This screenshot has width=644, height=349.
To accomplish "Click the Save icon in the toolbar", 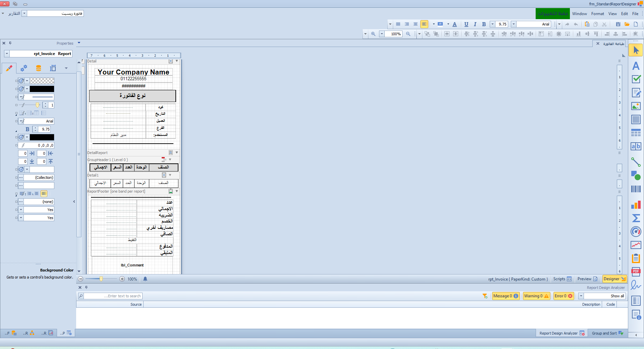I will (618, 24).
